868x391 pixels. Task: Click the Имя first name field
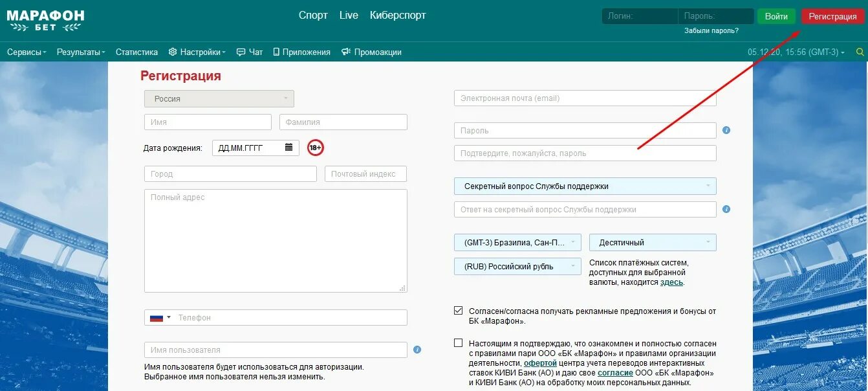pyautogui.click(x=208, y=122)
